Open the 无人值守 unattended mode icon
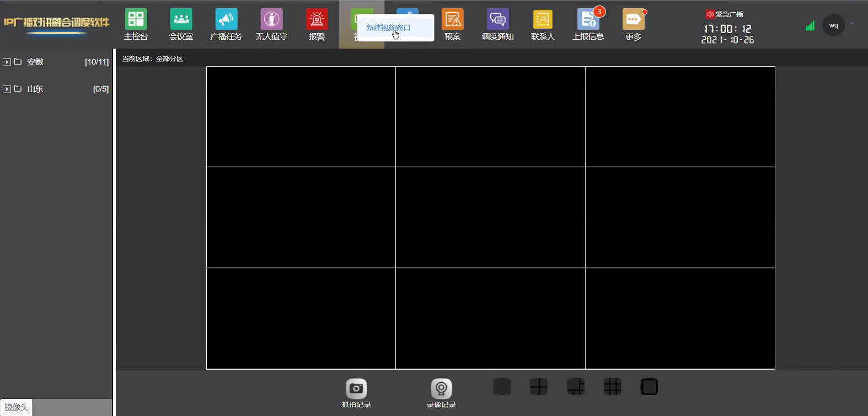 pos(271,25)
